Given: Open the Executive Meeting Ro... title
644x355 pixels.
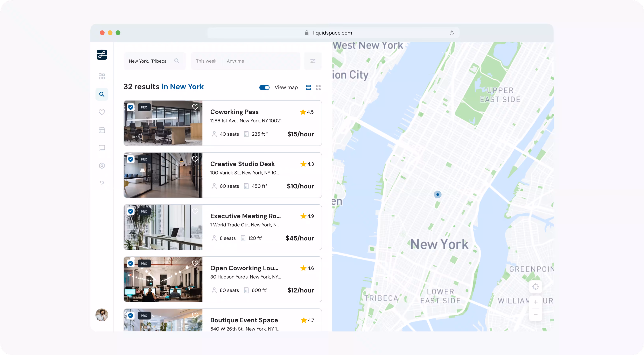Looking at the screenshot, I should [245, 216].
